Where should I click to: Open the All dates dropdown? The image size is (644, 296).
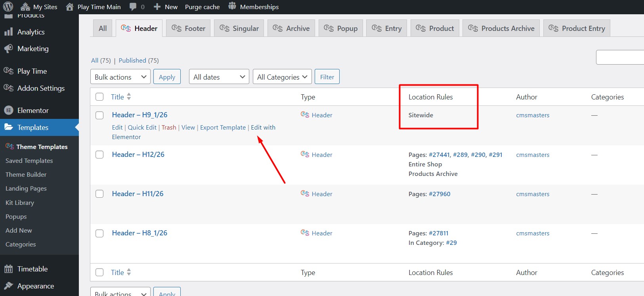point(219,77)
